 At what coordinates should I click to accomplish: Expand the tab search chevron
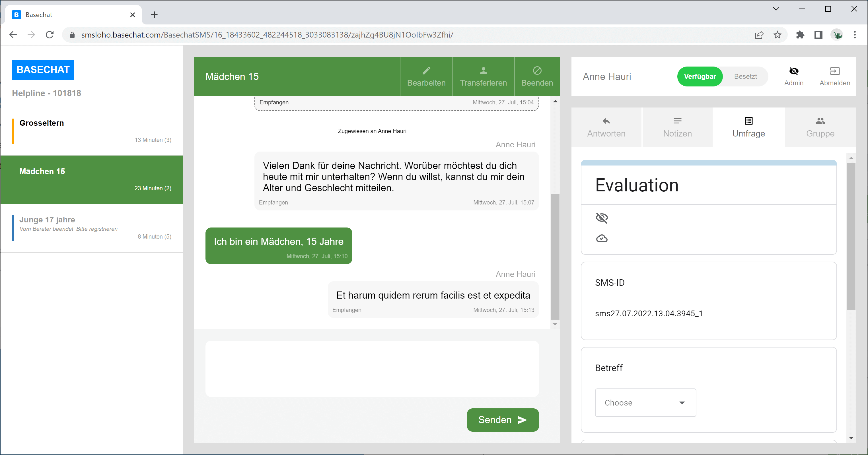tap(776, 9)
